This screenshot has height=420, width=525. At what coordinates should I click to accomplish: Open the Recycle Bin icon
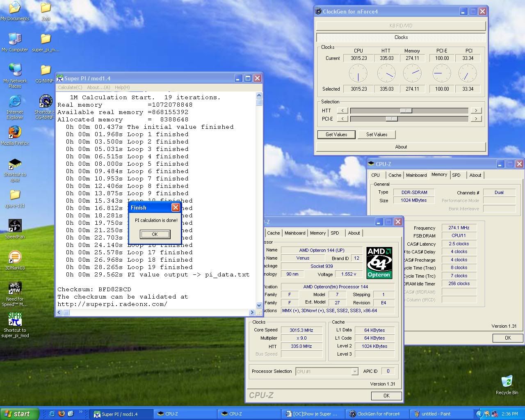pyautogui.click(x=507, y=385)
